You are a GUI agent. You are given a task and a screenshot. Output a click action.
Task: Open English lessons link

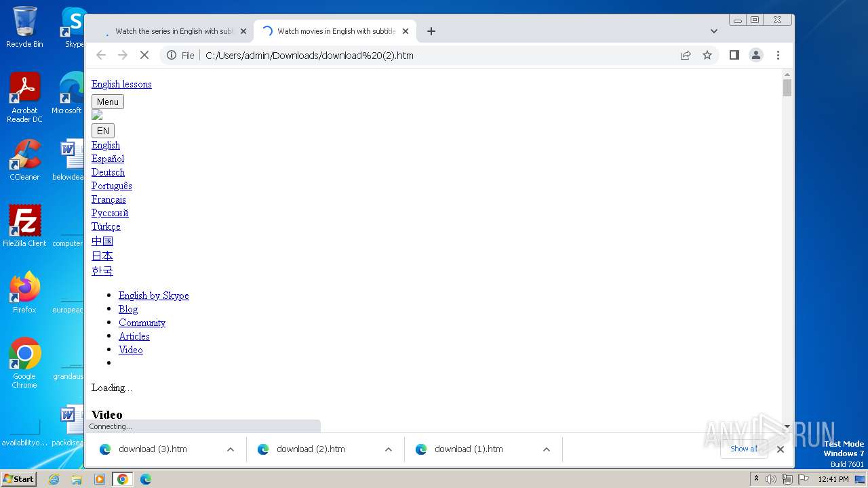click(x=121, y=84)
